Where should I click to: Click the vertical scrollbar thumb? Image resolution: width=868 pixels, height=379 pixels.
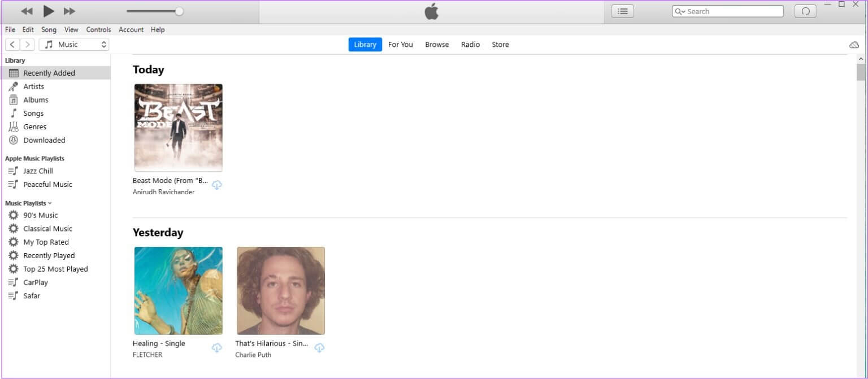coord(861,72)
